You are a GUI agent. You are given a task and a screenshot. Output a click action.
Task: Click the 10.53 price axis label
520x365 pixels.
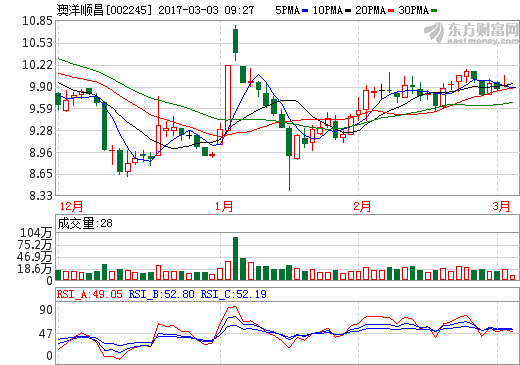pos(37,43)
